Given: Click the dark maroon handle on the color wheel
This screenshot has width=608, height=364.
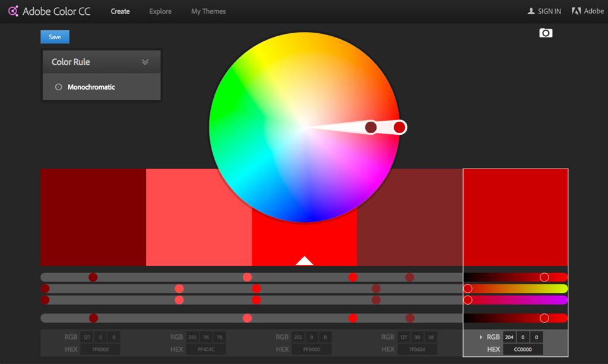Looking at the screenshot, I should click(370, 127).
